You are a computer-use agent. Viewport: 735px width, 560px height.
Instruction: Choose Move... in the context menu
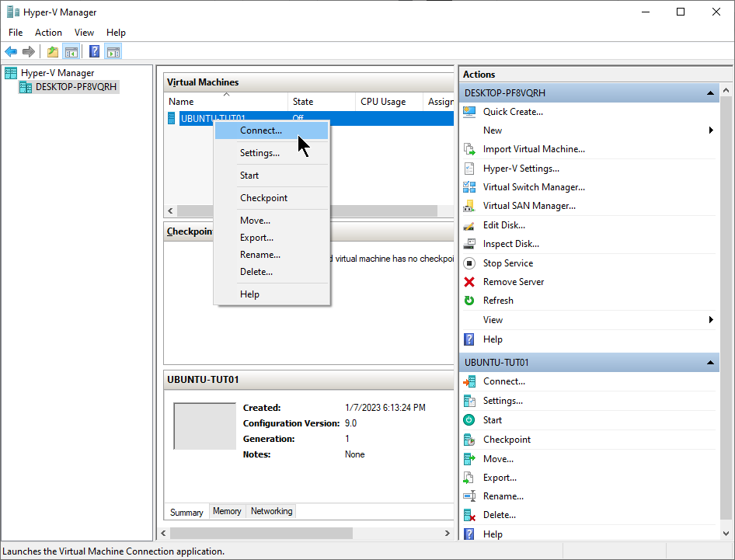click(x=271, y=221)
